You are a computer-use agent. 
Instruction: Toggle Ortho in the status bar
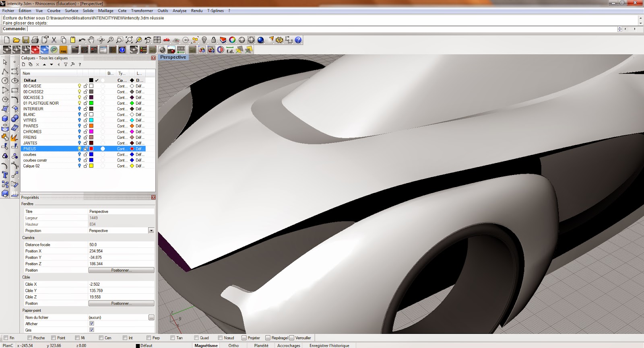pyautogui.click(x=233, y=346)
